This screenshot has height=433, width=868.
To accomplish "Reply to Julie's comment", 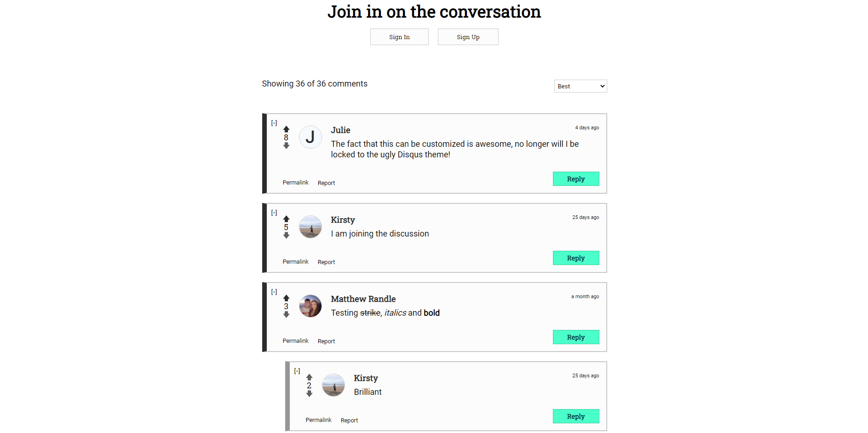I will 575,179.
